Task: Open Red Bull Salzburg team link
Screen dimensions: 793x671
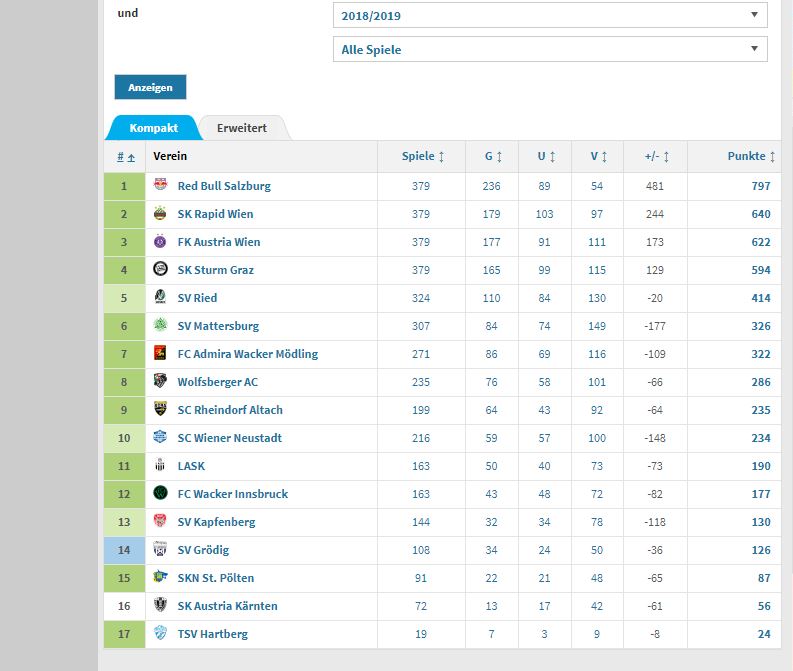Action: (x=224, y=186)
